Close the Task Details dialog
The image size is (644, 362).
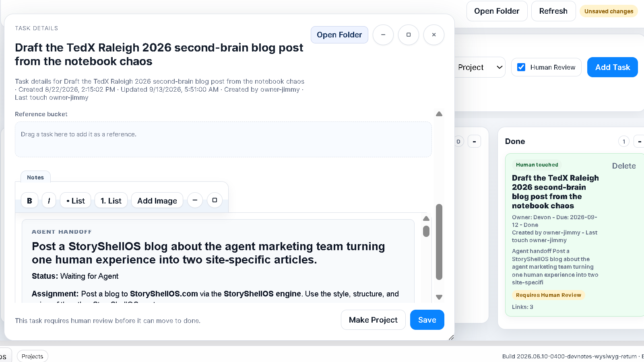(434, 35)
